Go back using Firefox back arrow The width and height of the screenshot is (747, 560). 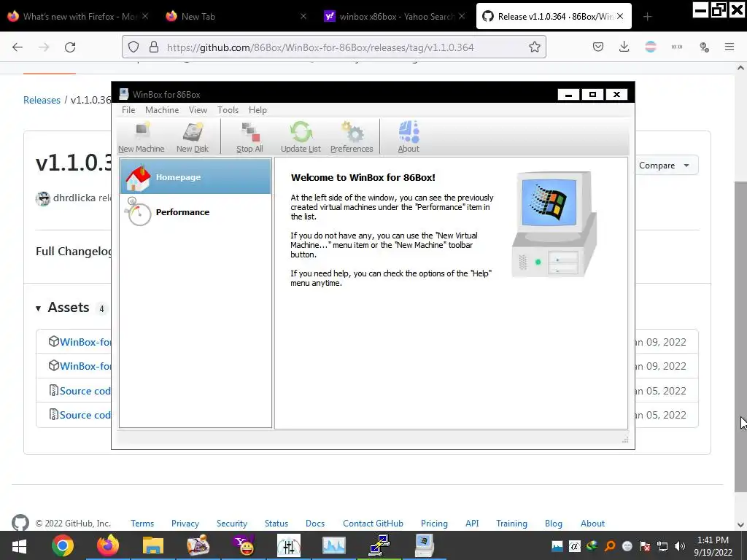coord(18,47)
